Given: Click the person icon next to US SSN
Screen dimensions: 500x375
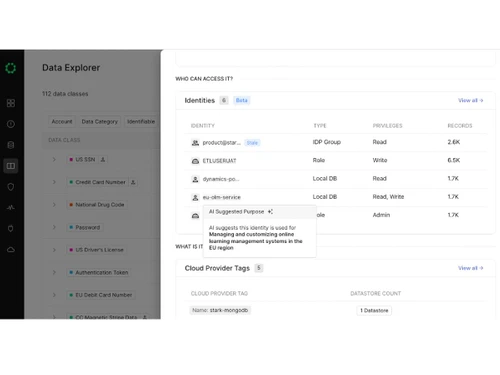Looking at the screenshot, I should [103, 159].
